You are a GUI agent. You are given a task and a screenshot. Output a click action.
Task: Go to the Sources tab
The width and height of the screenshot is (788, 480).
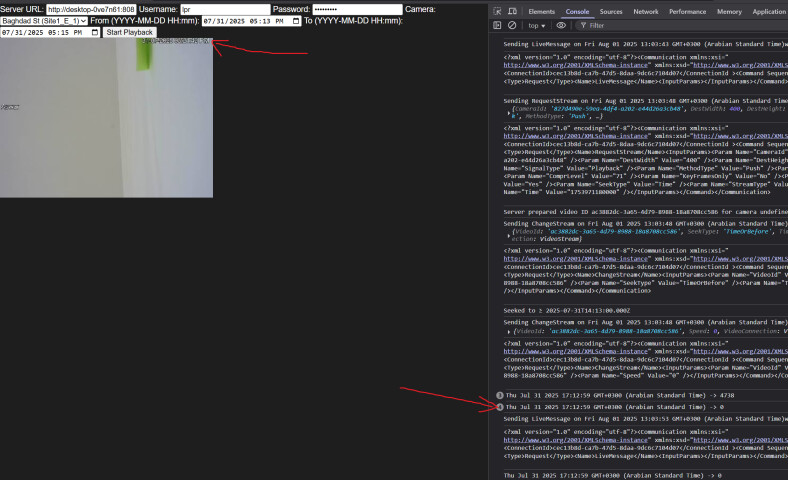coord(611,11)
